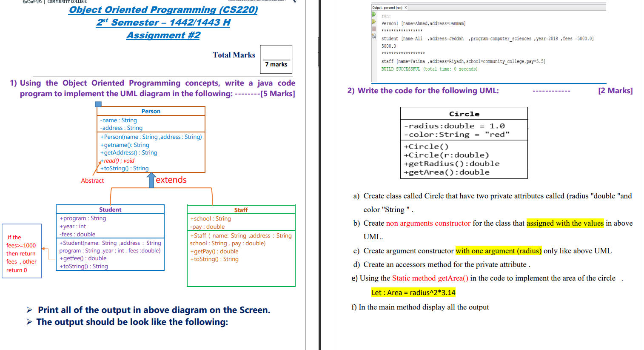The image size is (644, 350).
Task: Click the '+year : int' attribute
Action: (x=73, y=227)
